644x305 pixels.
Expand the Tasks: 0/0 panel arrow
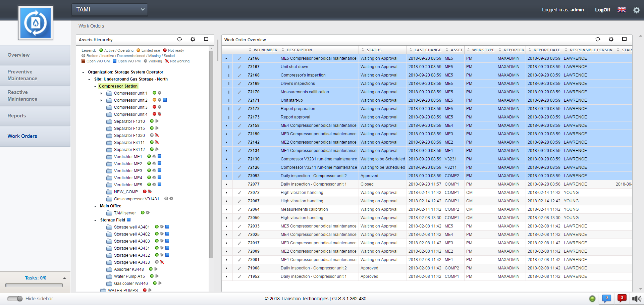[x=64, y=278]
